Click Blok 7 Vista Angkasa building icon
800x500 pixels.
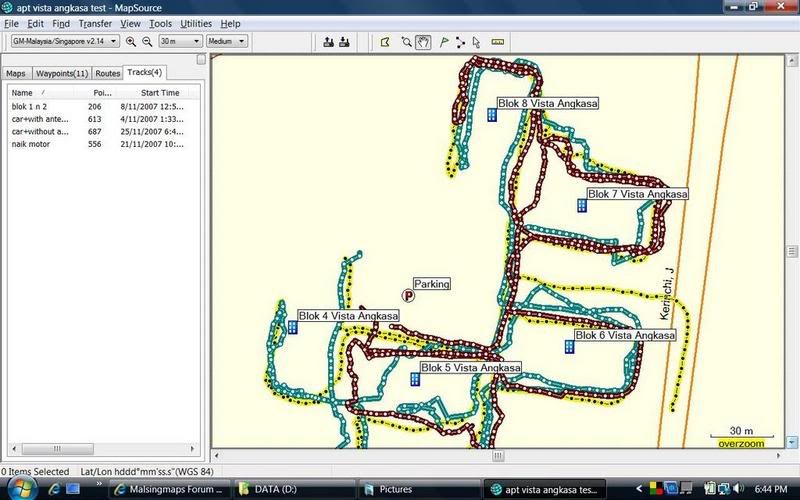point(582,206)
